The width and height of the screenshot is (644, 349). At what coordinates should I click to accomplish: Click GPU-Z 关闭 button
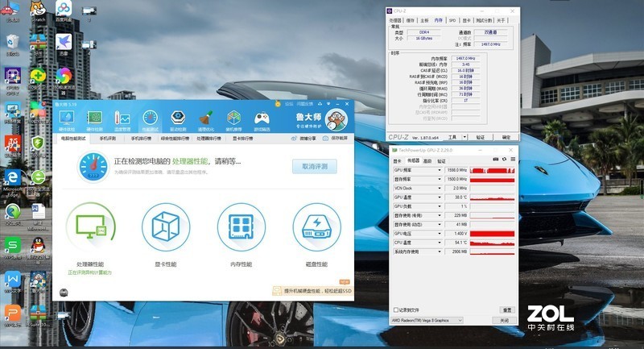(x=505, y=320)
